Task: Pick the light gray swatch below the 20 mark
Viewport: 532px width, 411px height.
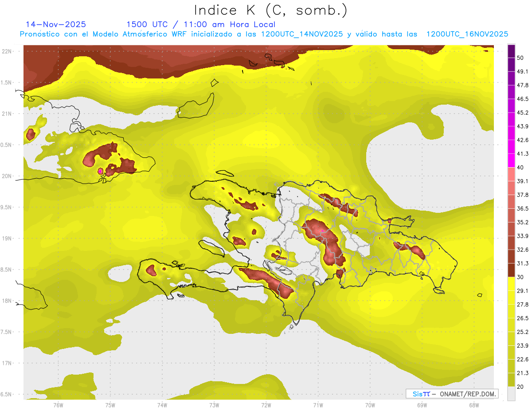Action: 511,394
